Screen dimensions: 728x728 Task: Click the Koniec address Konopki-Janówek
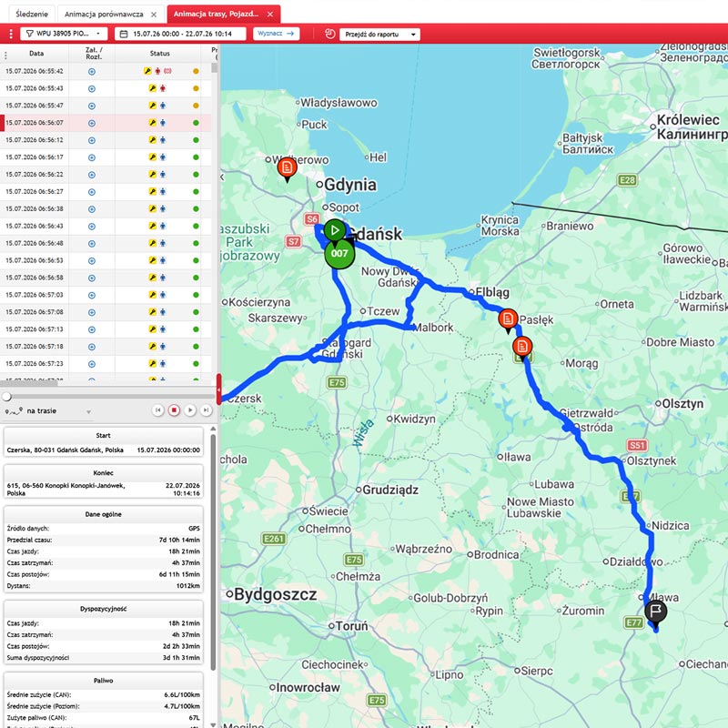pos(66,490)
